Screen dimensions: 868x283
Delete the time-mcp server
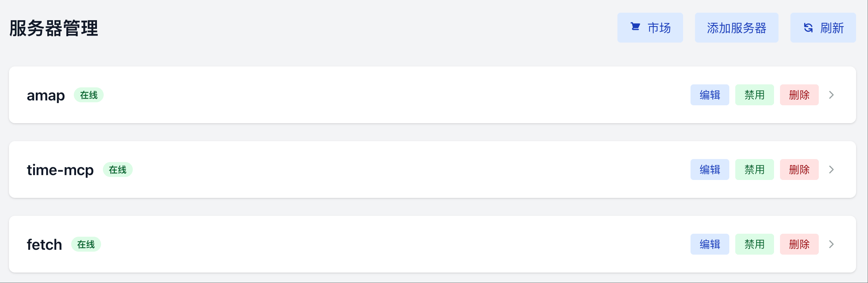pyautogui.click(x=799, y=170)
